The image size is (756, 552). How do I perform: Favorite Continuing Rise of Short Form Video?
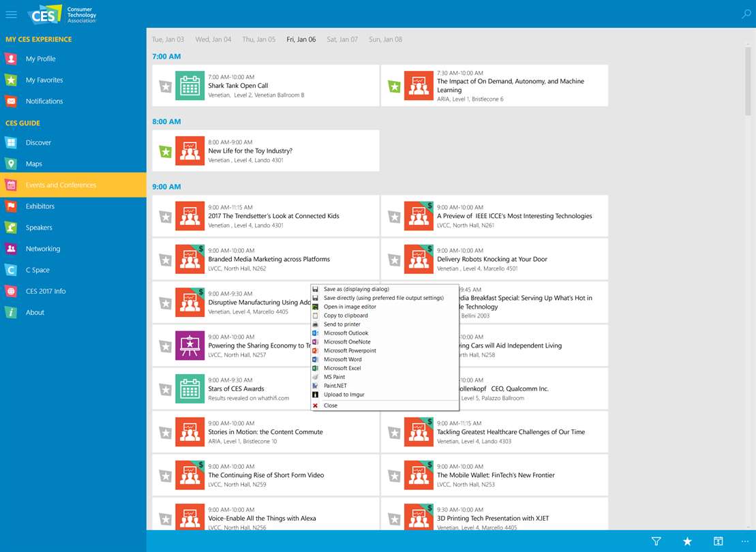tap(166, 476)
